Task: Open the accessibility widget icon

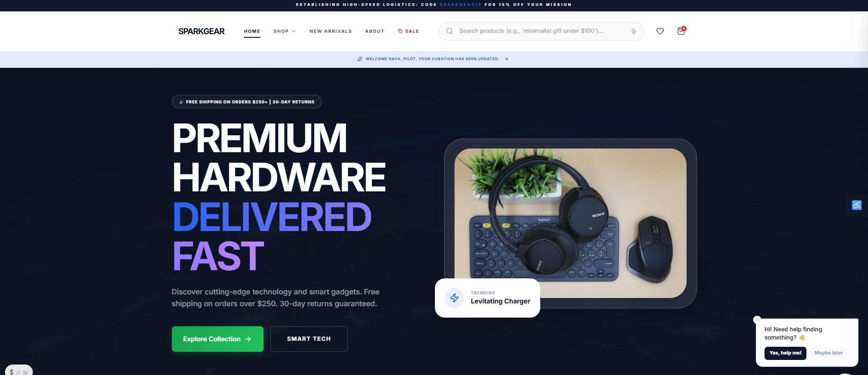Action: coord(857,205)
